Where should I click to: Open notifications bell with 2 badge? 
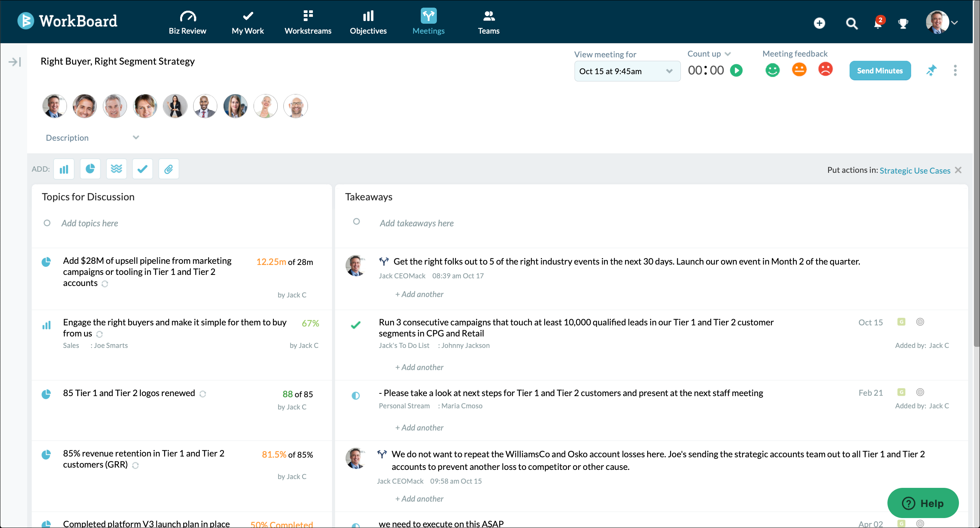tap(879, 23)
